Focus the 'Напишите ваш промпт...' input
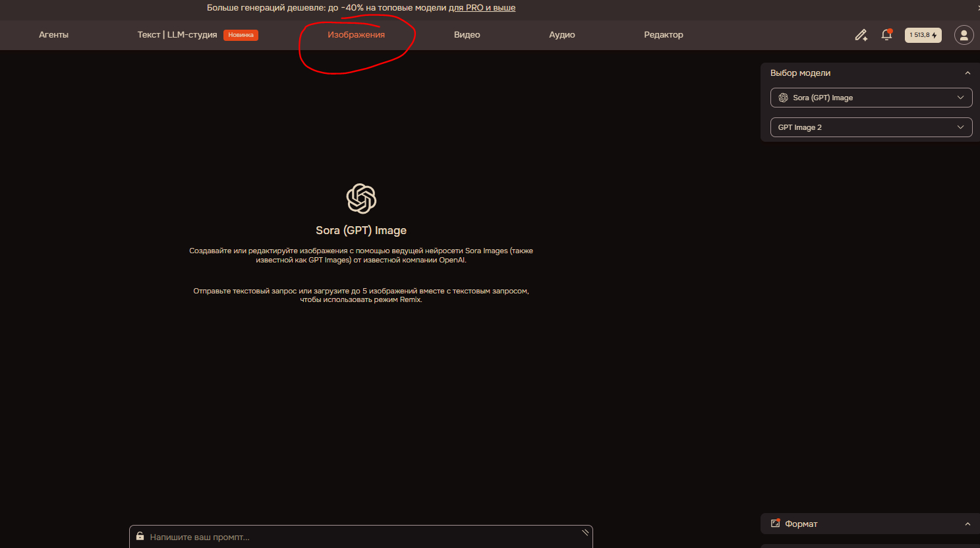This screenshot has width=980, height=548. tap(360, 537)
